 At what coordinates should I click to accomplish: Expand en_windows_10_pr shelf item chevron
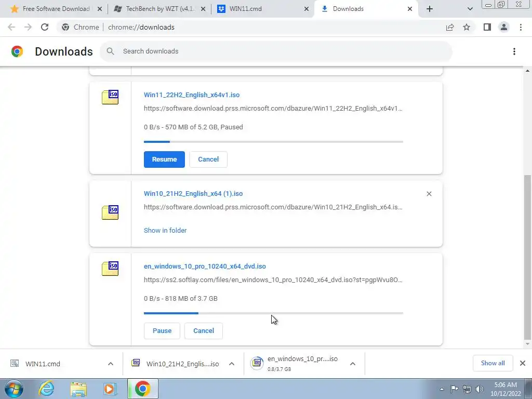tap(353, 364)
